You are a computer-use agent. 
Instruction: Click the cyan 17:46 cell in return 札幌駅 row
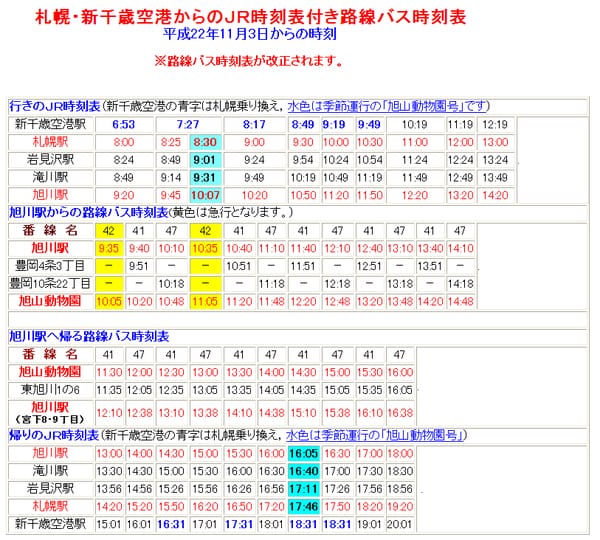click(303, 506)
